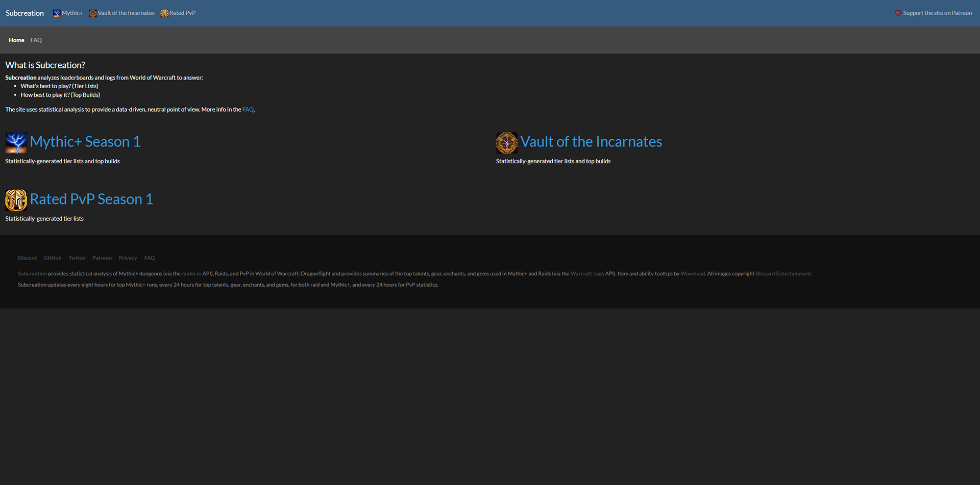Open the Warcraft Logs footer link
Viewport: 980px width, 485px height.
pos(587,274)
